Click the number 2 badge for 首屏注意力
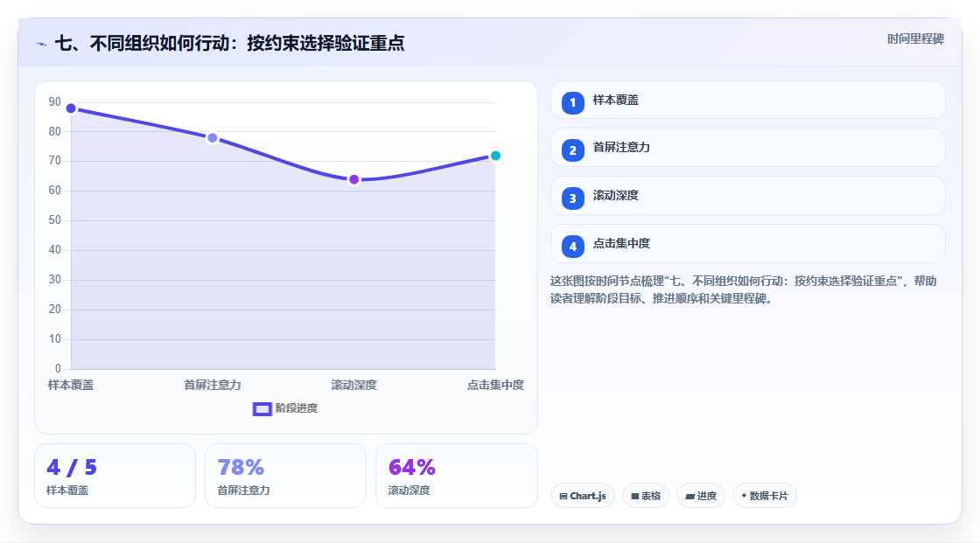Viewport: 980px width, 543px height. 572,150
